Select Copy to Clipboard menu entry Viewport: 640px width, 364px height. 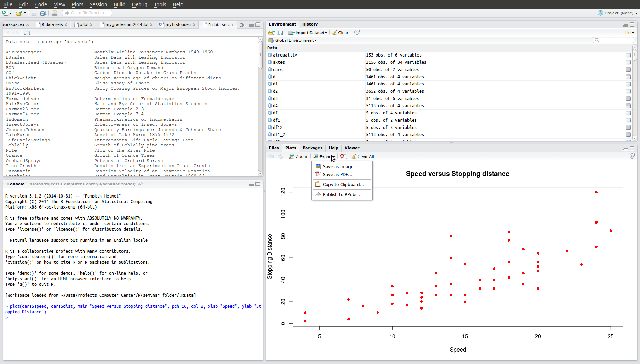click(343, 185)
